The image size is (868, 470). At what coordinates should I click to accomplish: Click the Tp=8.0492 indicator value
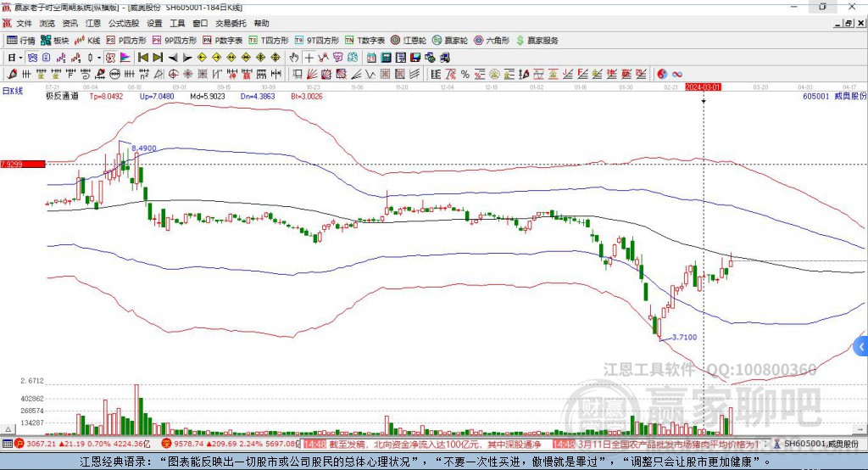(x=106, y=96)
